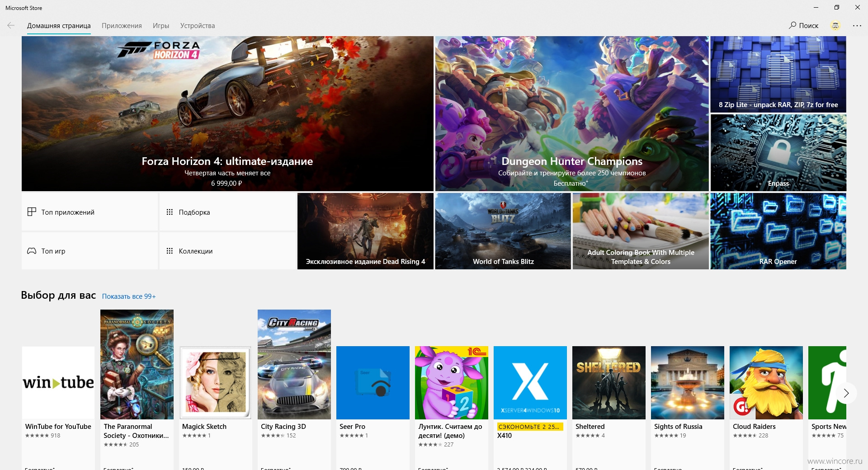This screenshot has height=470, width=868.
Task: Open Sheltered game cover image
Action: pyautogui.click(x=609, y=383)
